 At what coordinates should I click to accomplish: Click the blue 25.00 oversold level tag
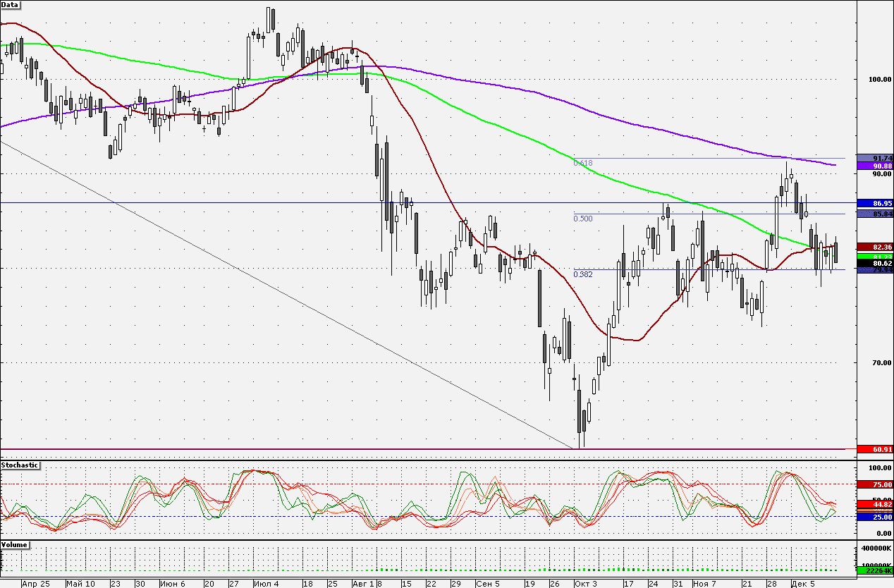click(874, 517)
